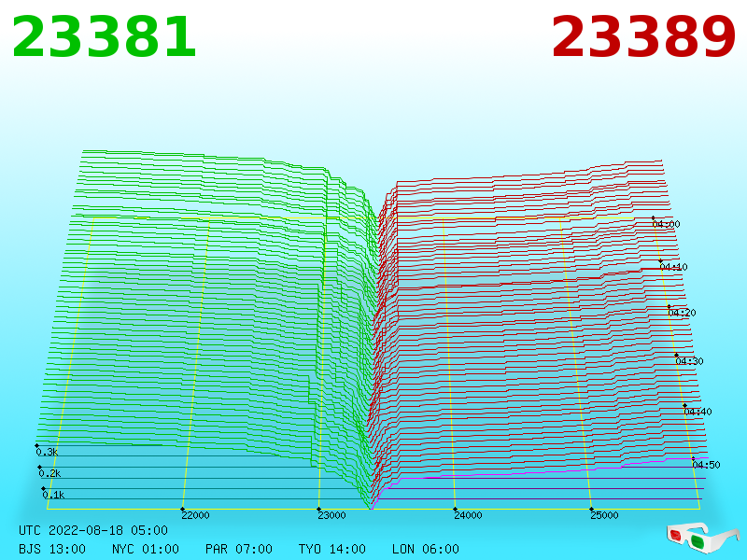This screenshot has width=747, height=560.
Task: Click the 25000 price axis label
Action: pos(604,515)
